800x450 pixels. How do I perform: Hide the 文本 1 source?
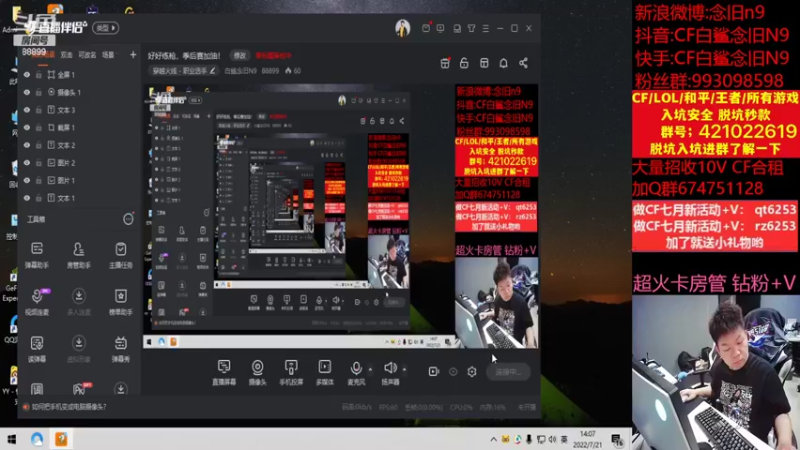click(27, 198)
